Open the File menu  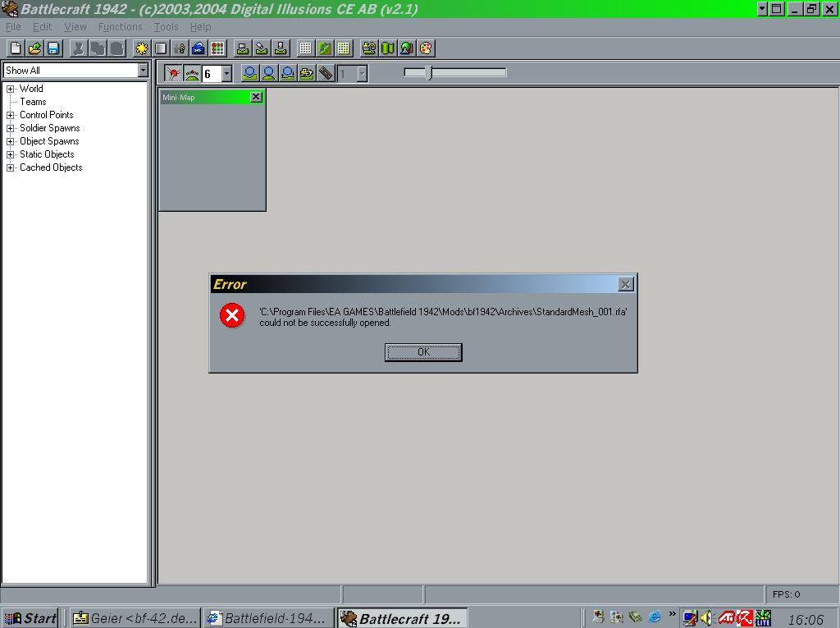point(13,27)
